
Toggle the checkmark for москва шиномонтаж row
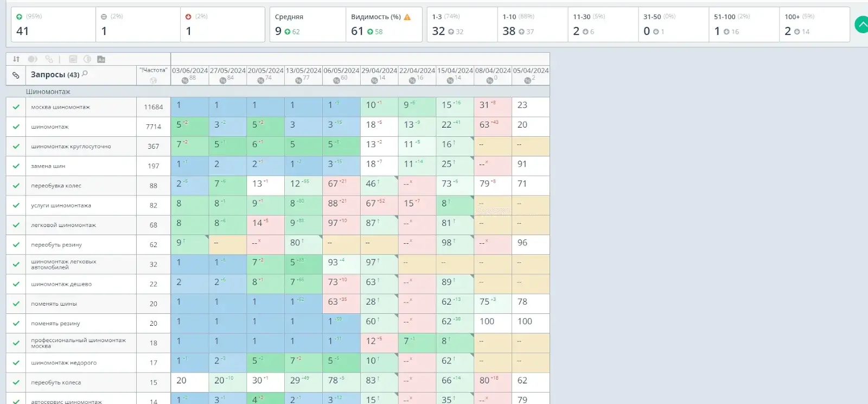coord(16,107)
